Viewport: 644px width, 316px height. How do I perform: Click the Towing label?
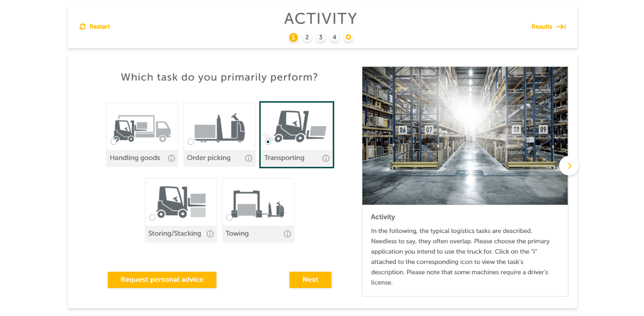pyautogui.click(x=237, y=233)
